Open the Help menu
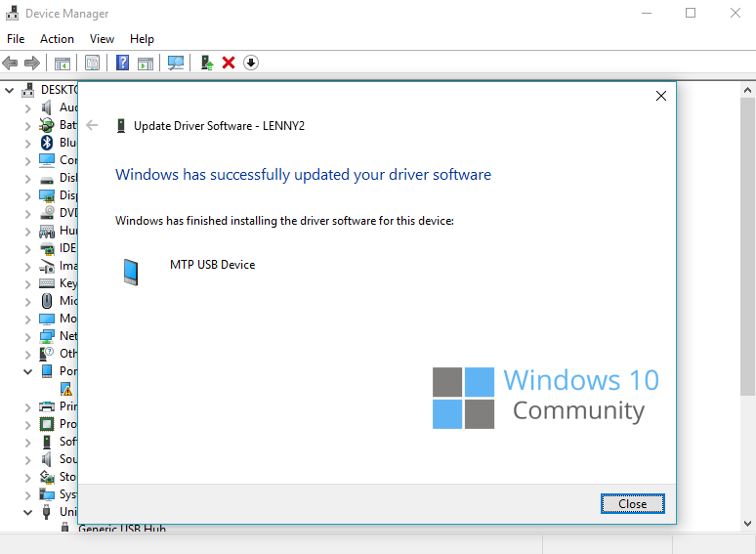 point(142,38)
